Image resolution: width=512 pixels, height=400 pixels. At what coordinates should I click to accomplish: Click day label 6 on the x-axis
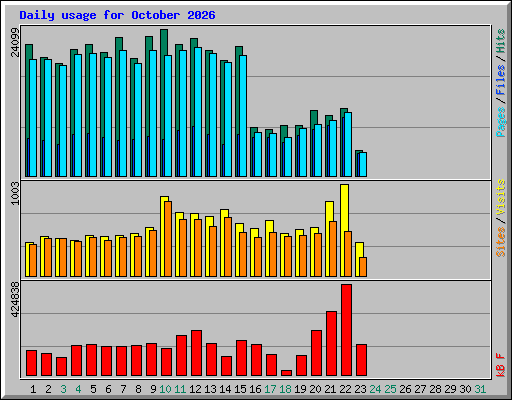(108, 389)
